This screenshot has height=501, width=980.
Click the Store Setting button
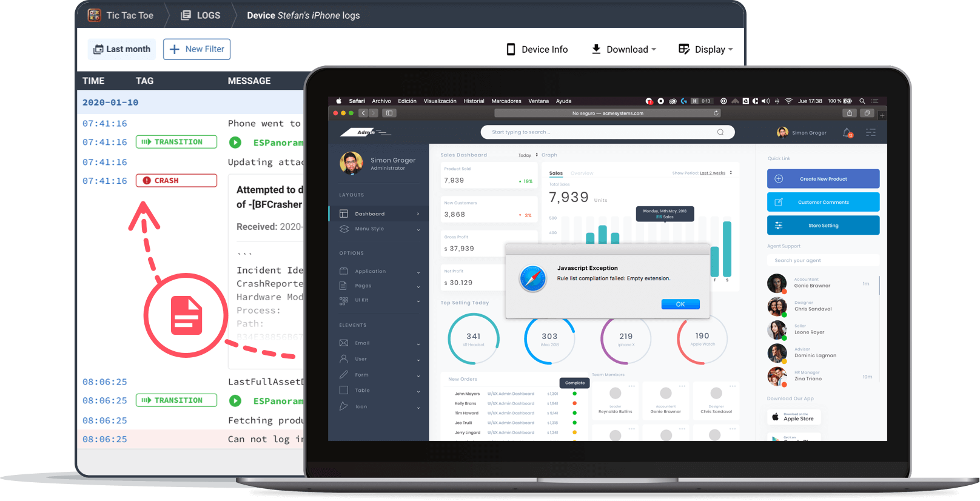coord(823,226)
